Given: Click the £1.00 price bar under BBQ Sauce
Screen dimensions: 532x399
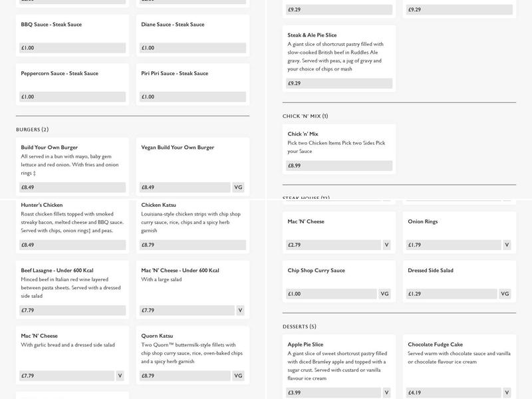Looking at the screenshot, I should click(x=72, y=48).
